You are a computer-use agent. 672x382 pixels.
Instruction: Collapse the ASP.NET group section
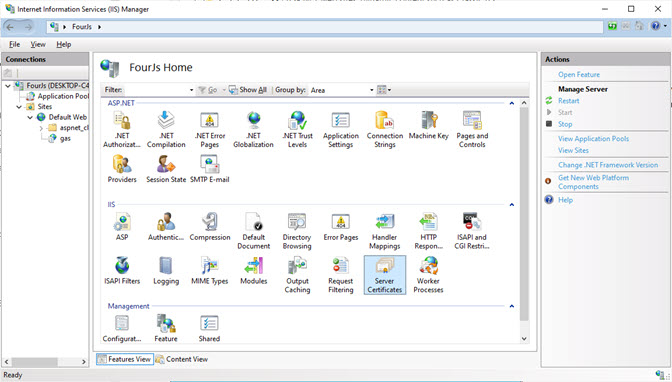(x=511, y=103)
